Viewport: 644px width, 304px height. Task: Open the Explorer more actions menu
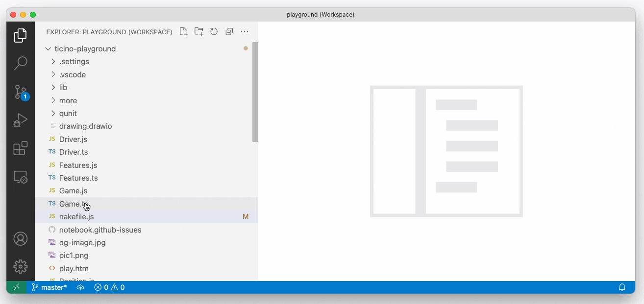(x=245, y=31)
